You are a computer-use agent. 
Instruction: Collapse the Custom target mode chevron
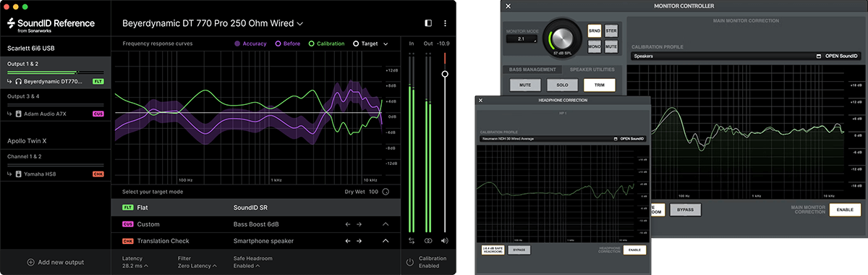[386, 224]
